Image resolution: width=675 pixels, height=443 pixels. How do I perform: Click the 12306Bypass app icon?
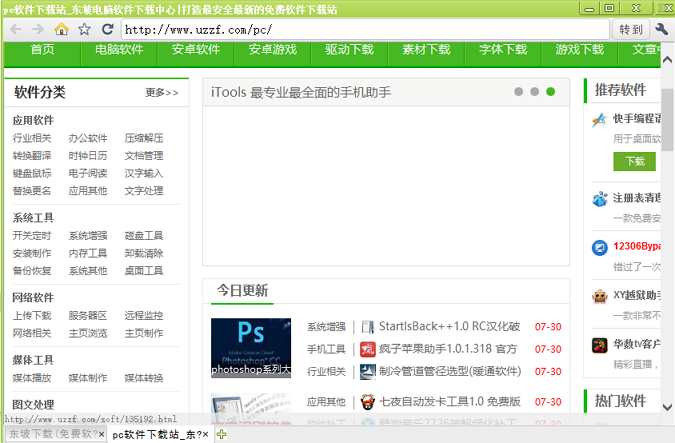(x=599, y=248)
